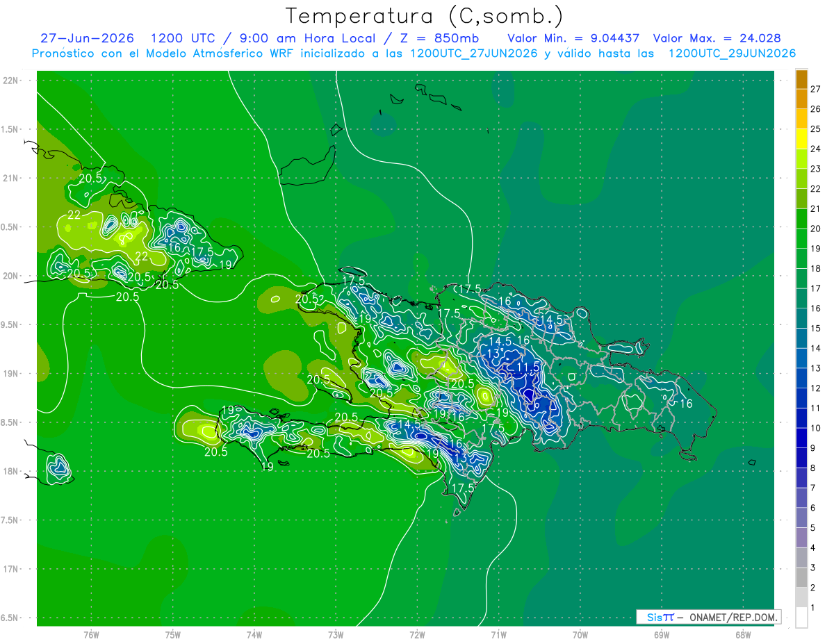834x644 pixels.
Task: Click the '71W' longitude axis label
Action: [498, 635]
